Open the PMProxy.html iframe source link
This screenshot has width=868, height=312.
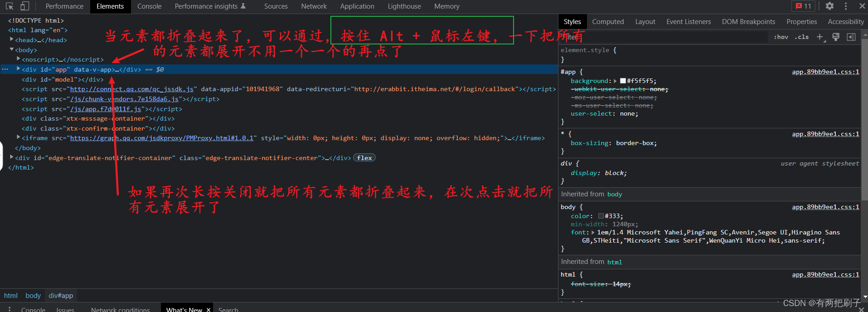coord(161,138)
